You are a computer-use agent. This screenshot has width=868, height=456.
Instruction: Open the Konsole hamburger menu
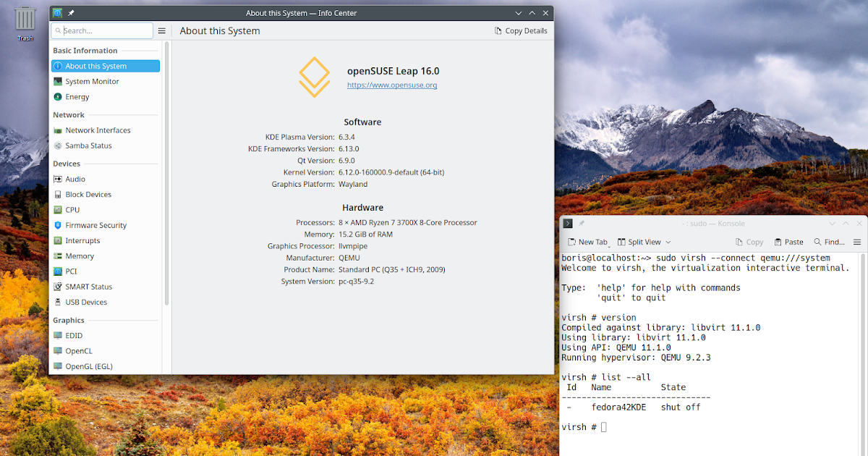857,242
